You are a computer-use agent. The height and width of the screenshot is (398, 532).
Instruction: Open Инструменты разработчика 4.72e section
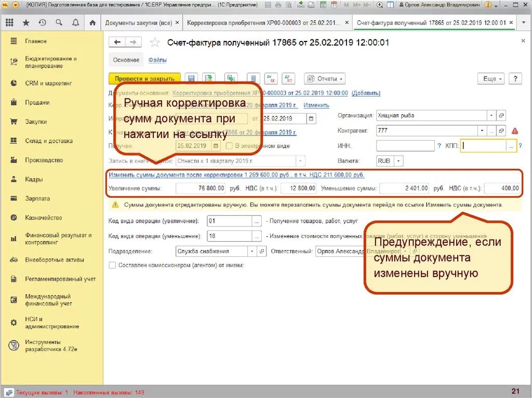[x=51, y=346]
